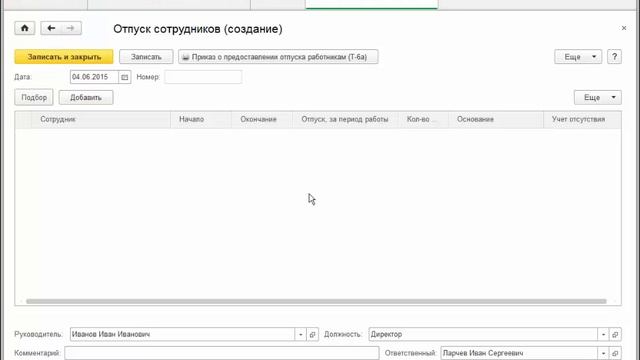Click Записать и закрыть button

(x=64, y=57)
